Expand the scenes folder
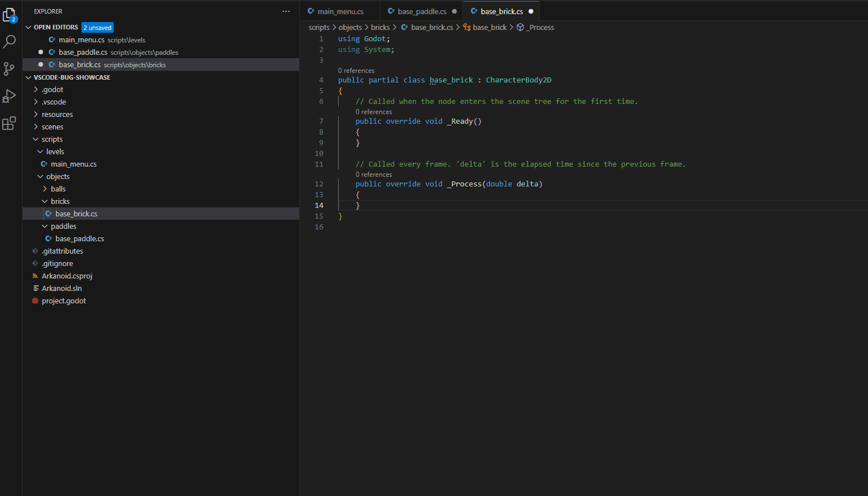 pos(35,126)
